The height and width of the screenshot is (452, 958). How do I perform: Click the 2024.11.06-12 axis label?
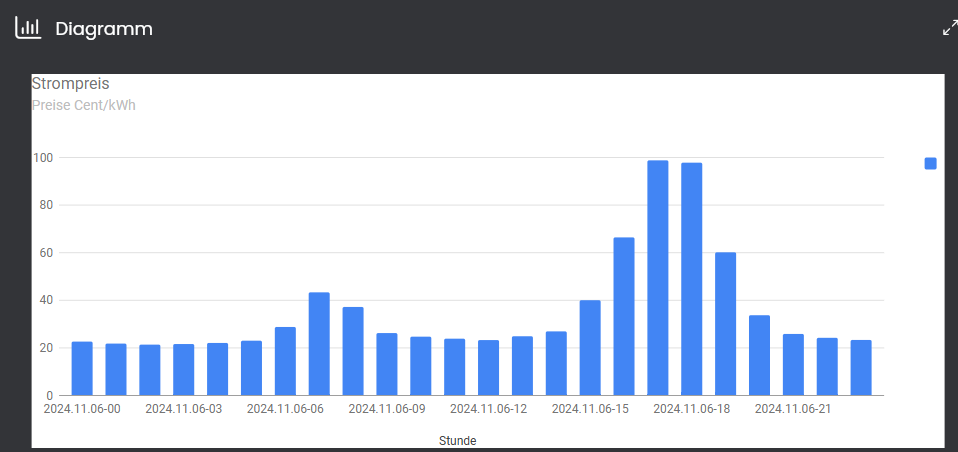tap(488, 409)
